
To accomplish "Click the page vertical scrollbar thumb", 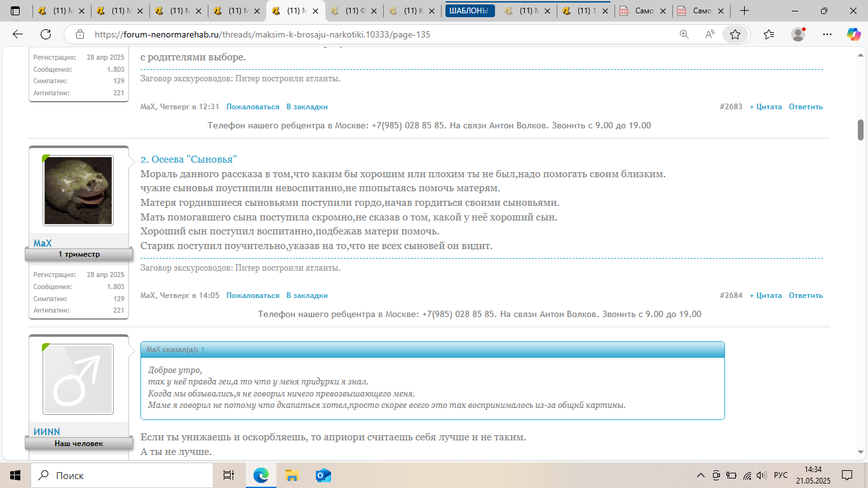I will pyautogui.click(x=861, y=129).
